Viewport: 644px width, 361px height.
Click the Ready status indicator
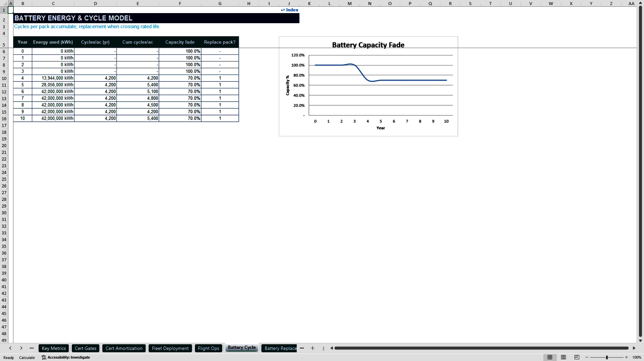click(x=9, y=358)
